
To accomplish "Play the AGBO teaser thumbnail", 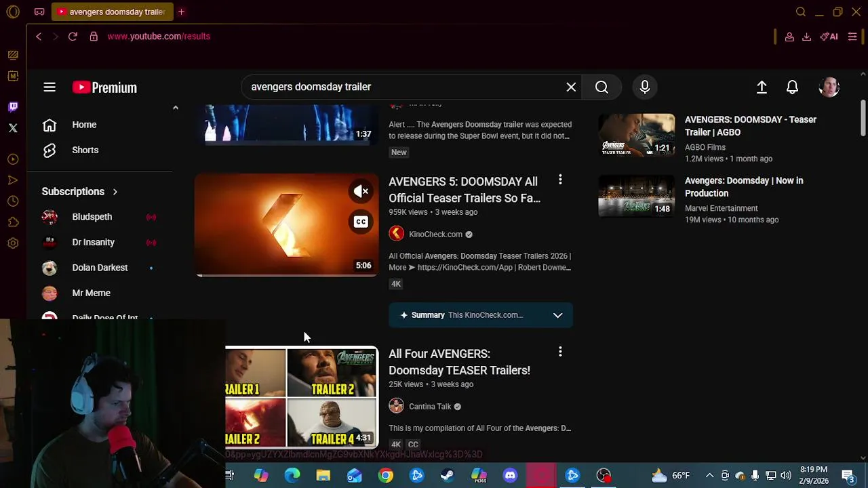I will point(636,134).
